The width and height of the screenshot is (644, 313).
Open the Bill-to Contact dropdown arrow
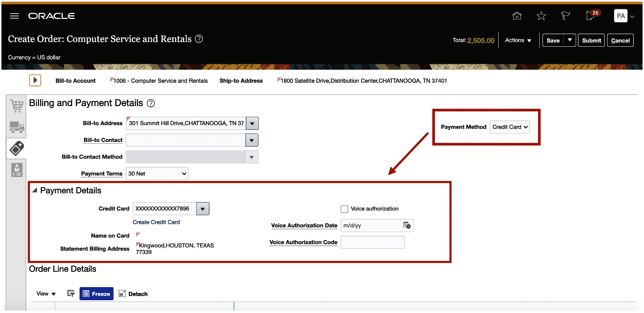(x=252, y=140)
